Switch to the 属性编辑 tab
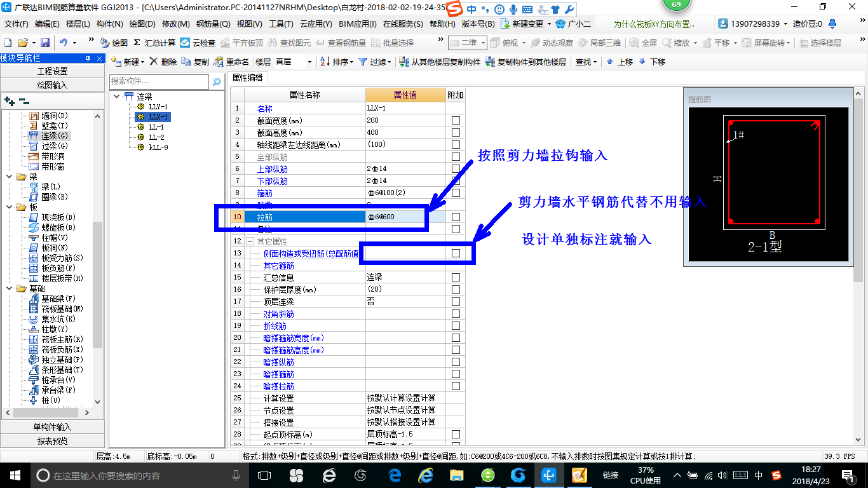868x488 pixels. point(247,78)
